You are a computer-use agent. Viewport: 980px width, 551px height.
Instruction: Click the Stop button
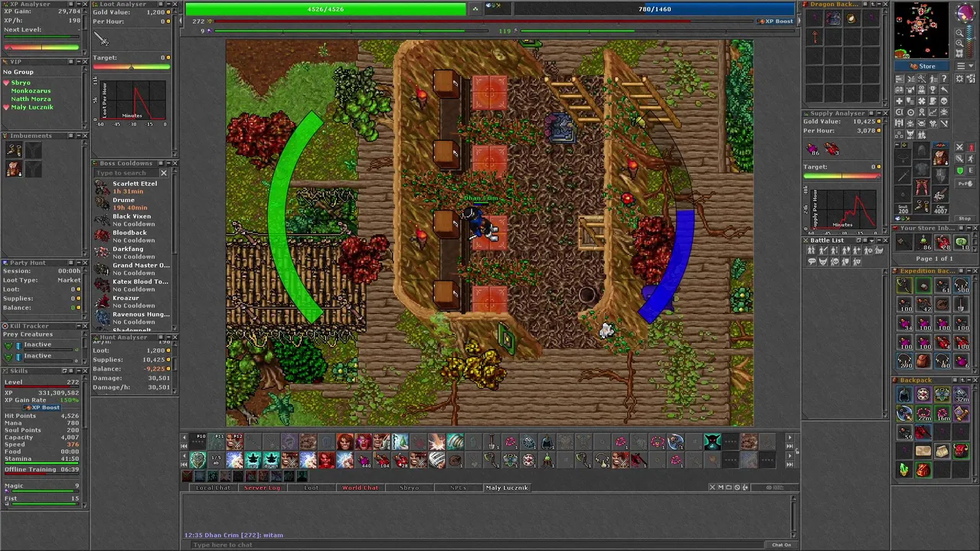pos(965,218)
